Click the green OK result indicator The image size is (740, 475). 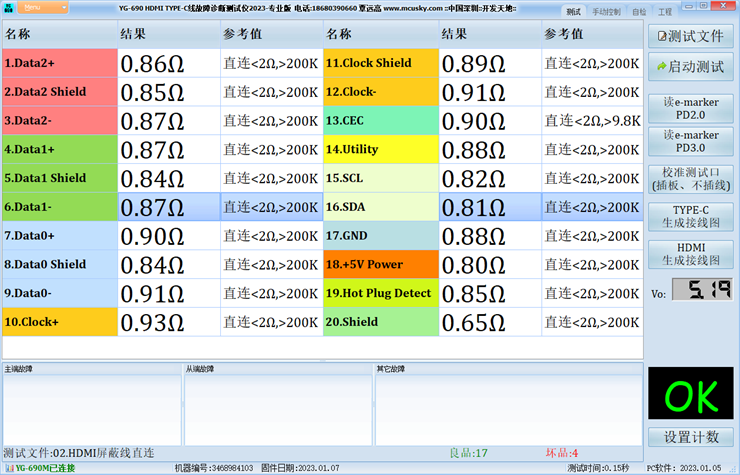[x=692, y=397]
